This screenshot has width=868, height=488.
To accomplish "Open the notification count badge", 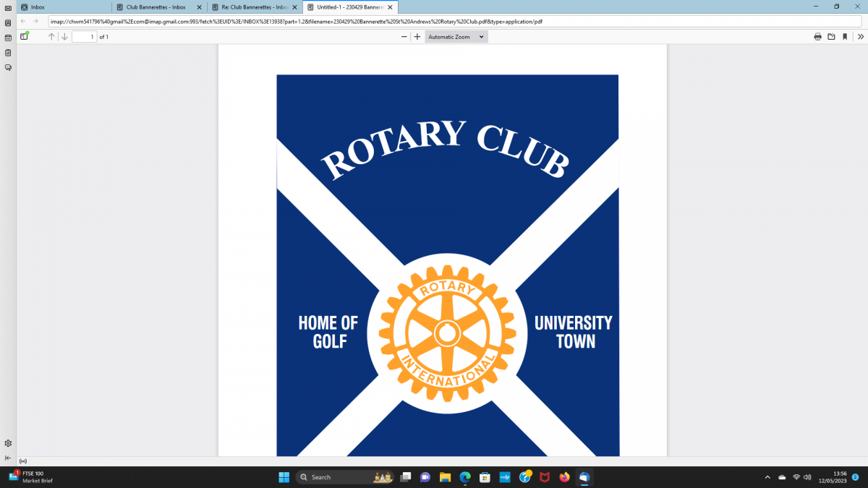I will point(855,477).
